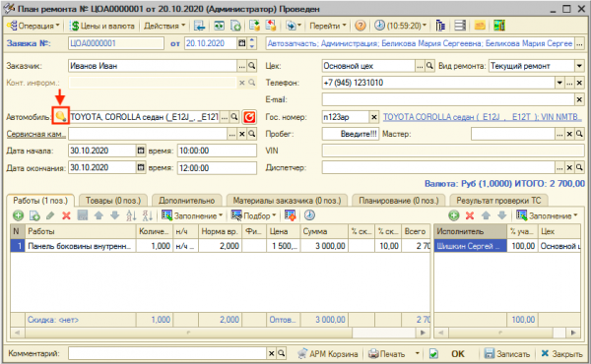Expand the Вид ремонта combo box arrow
591x364 pixels.
point(579,66)
